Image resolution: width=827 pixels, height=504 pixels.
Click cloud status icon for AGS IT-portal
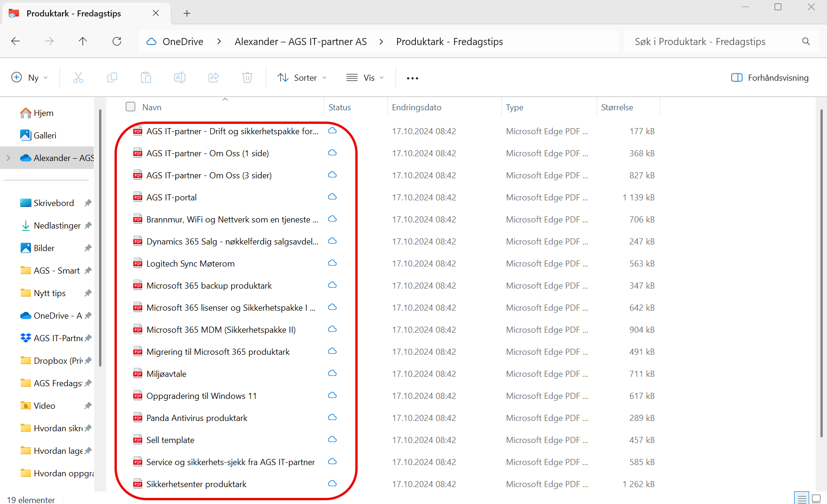pyautogui.click(x=332, y=197)
